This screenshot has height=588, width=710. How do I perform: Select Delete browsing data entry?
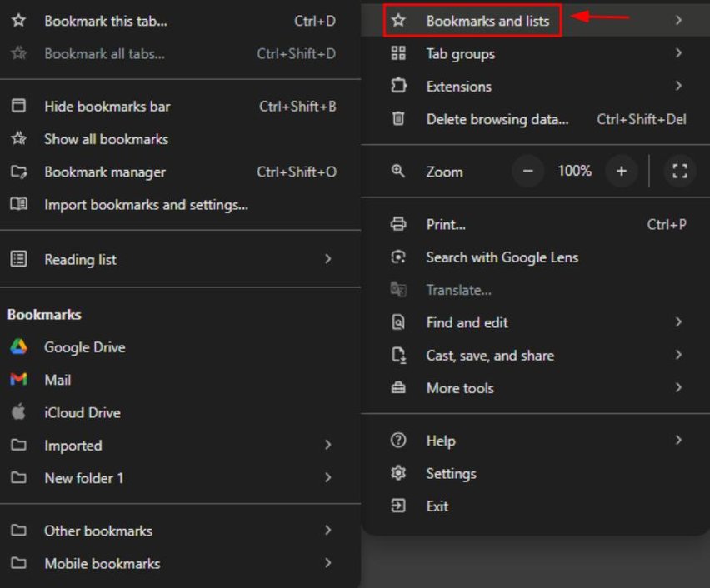(536, 119)
